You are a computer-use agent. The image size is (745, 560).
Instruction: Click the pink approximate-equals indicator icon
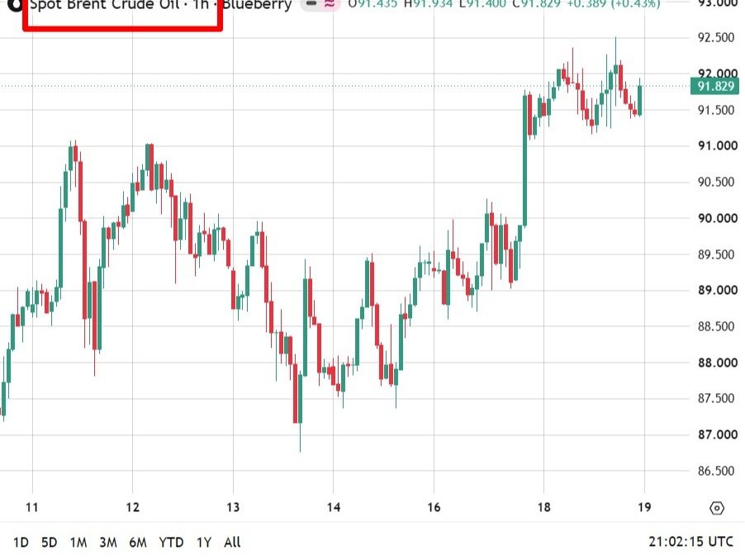coord(330,4)
